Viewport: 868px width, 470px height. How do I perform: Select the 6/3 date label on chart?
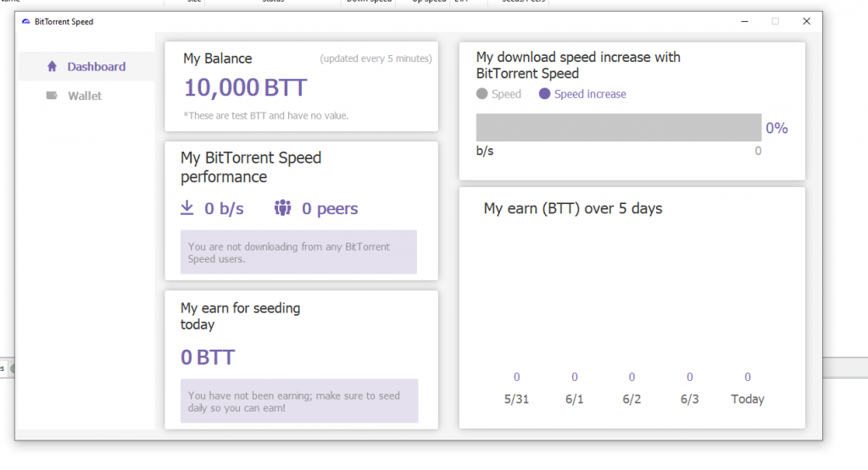[690, 399]
